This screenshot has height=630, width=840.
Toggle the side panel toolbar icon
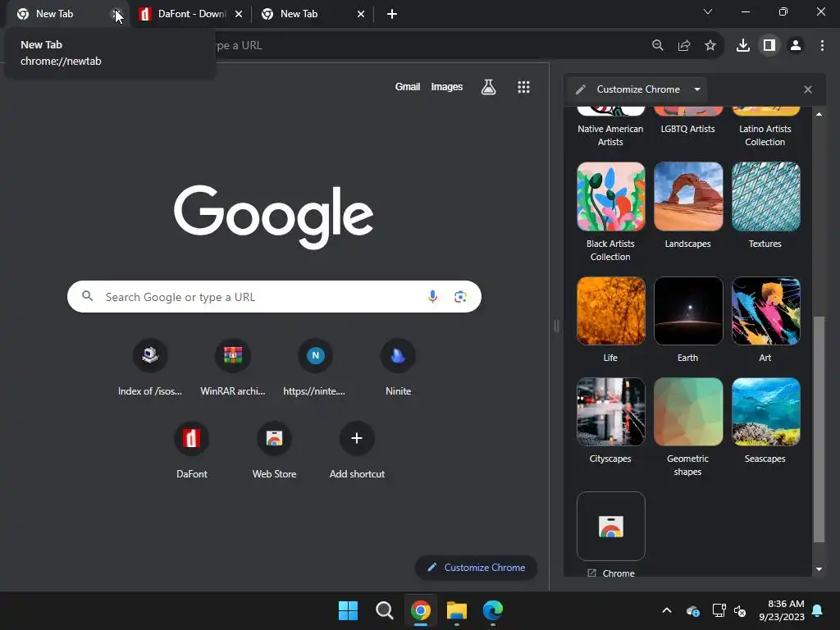(769, 46)
